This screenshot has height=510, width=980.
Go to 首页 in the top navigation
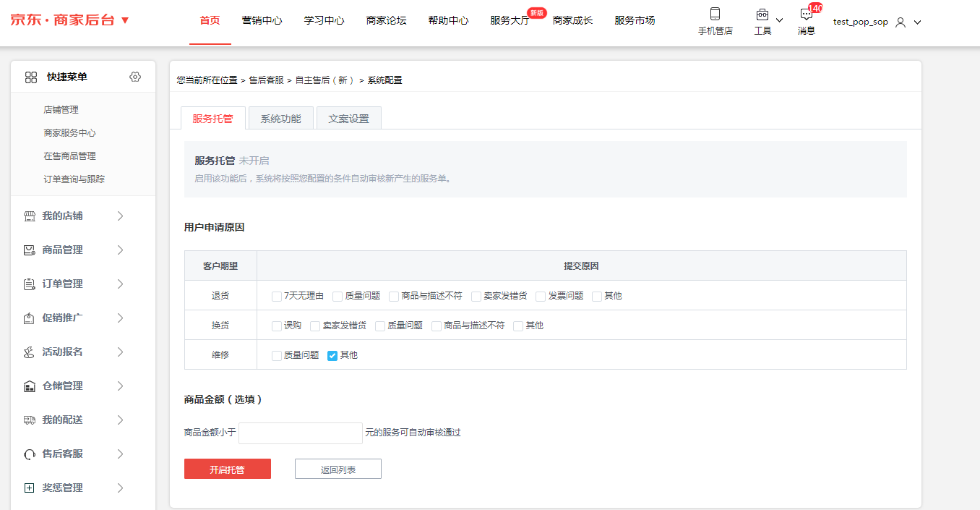click(210, 20)
